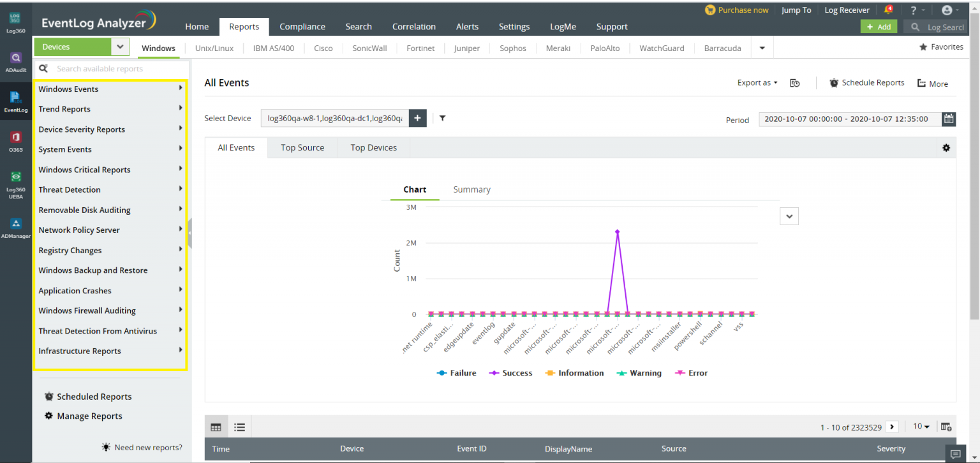The height and width of the screenshot is (463, 980).
Task: Expand the Threat Detection report category
Action: (x=110, y=189)
